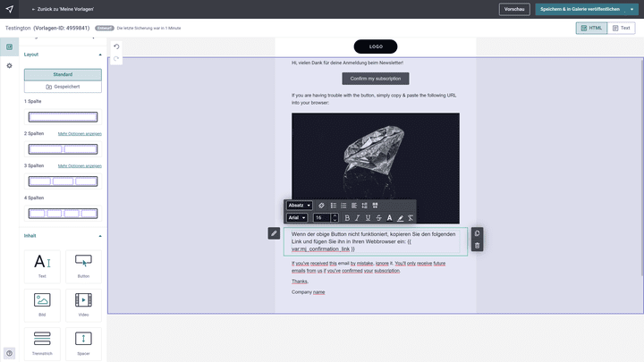Click the 'If you've received this email' paragraph
Image resolution: width=644 pixels, height=362 pixels.
coord(369,266)
